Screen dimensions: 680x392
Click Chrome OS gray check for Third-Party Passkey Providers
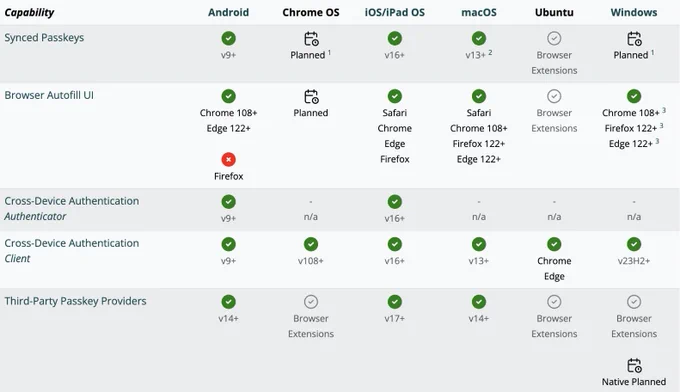(x=311, y=302)
